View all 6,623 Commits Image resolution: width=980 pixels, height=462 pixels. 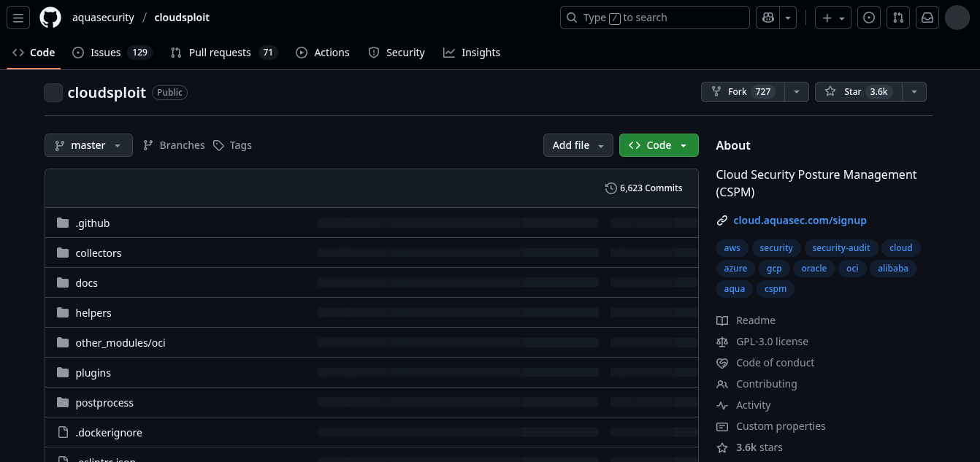[651, 188]
